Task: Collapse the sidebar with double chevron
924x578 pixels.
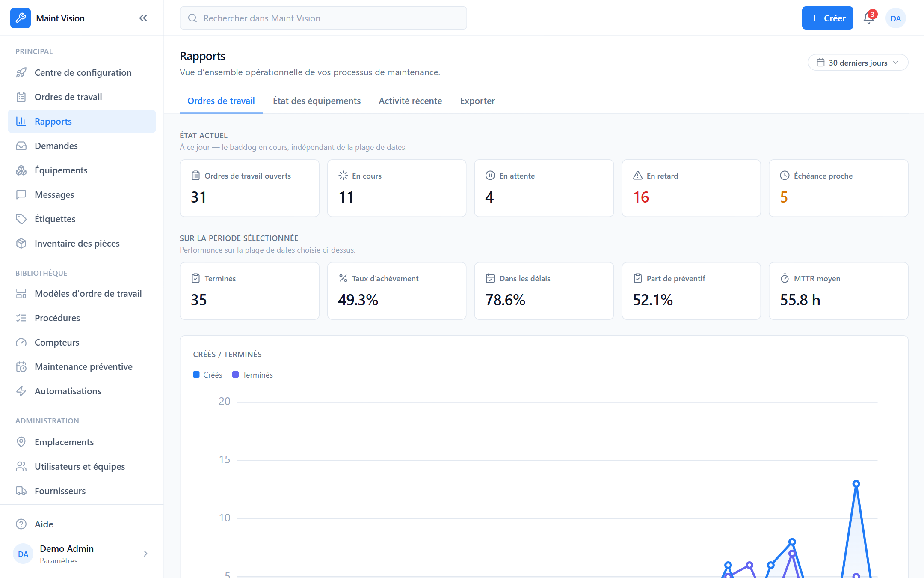Action: (143, 18)
